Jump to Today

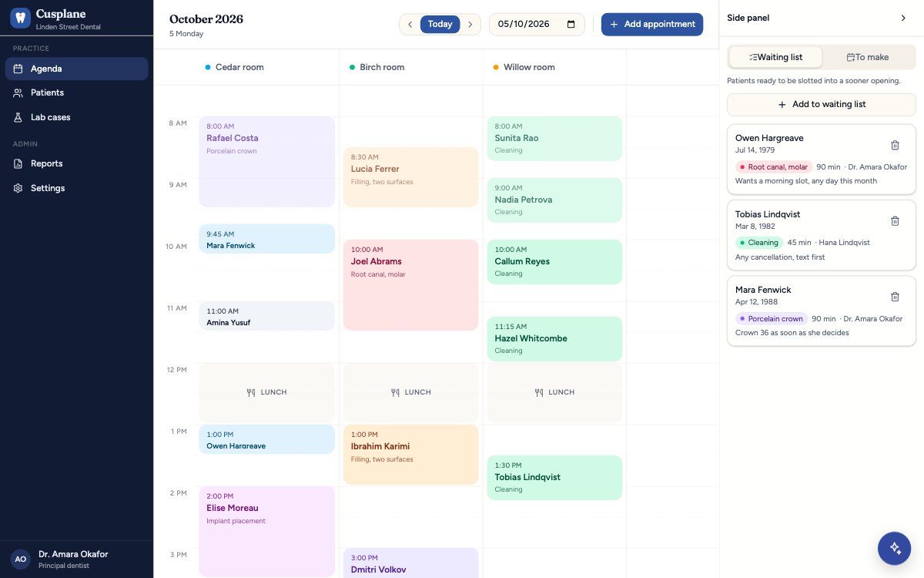[440, 25]
